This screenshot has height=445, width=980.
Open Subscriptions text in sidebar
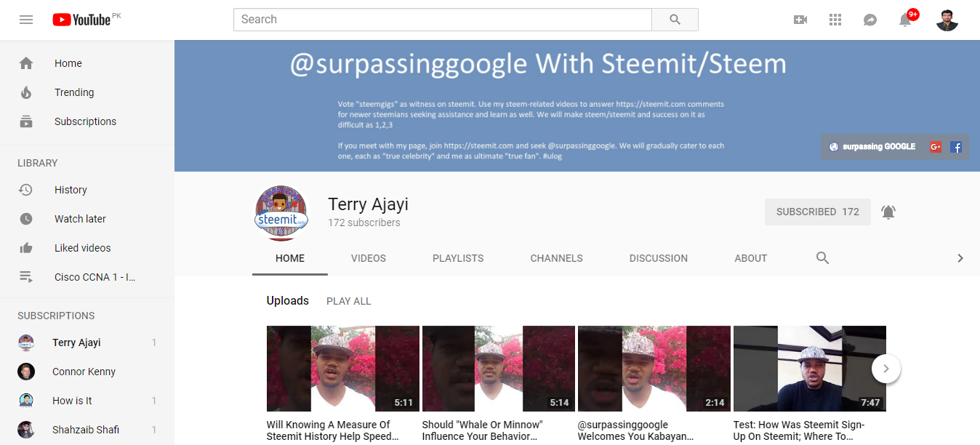click(x=85, y=121)
